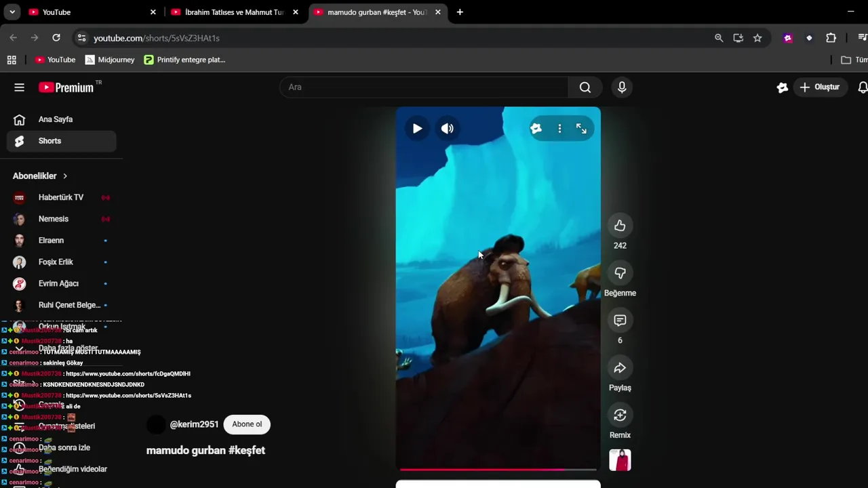Open the Oluştur create button
Viewport: 868px width, 488px height.
819,87
